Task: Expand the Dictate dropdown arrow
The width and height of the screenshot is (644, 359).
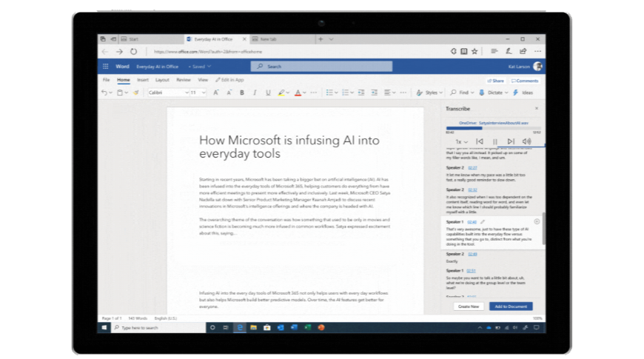Action: point(506,93)
